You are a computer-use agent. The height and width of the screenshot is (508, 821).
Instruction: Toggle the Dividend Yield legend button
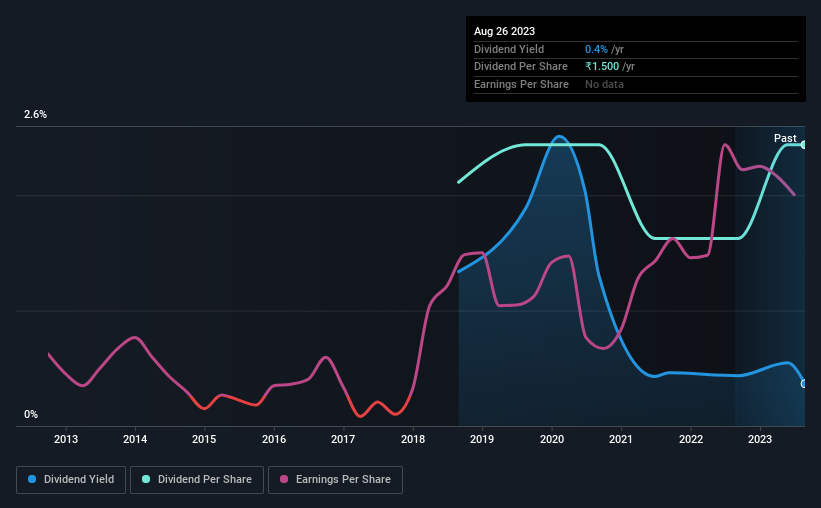pyautogui.click(x=71, y=480)
